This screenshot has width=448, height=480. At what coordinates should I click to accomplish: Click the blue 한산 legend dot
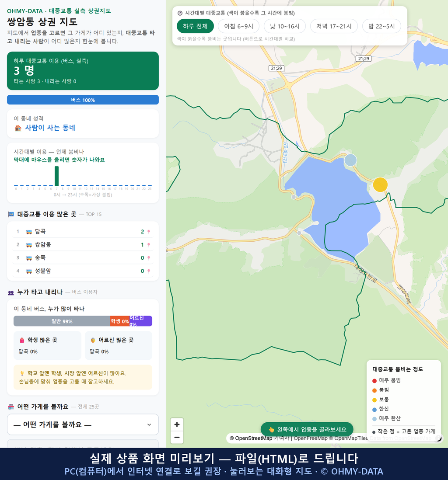click(374, 409)
